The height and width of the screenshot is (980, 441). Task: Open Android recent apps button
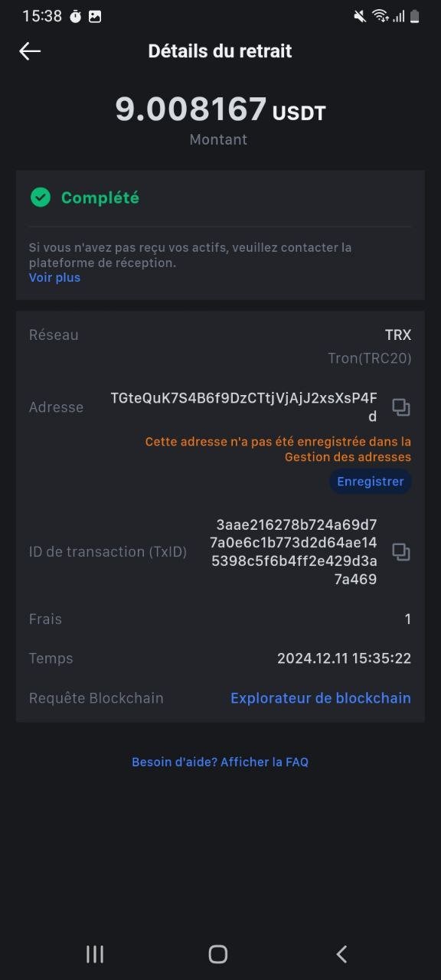point(95,953)
